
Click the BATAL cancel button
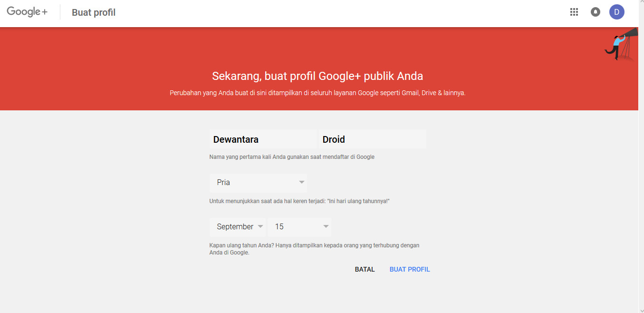tap(365, 269)
